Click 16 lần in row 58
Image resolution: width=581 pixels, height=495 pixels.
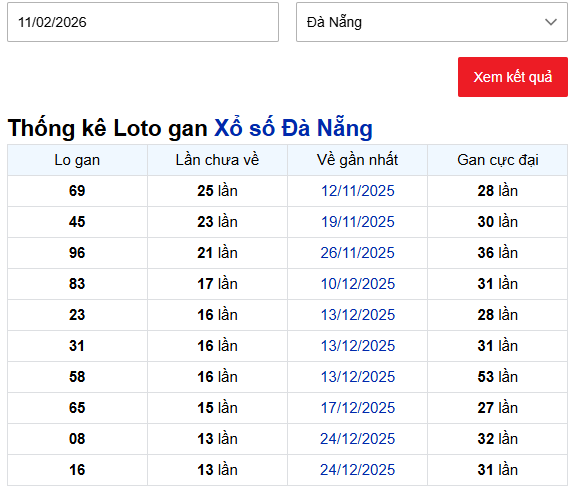click(217, 377)
